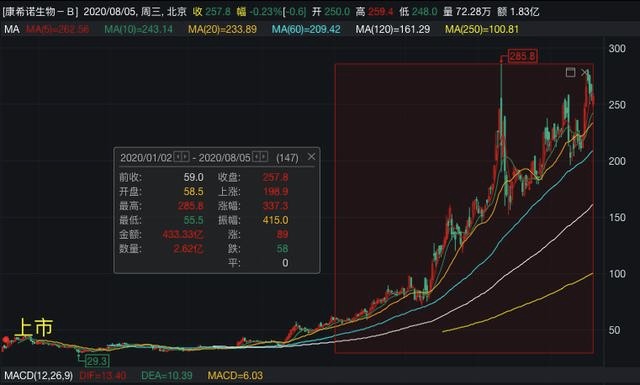The height and width of the screenshot is (385, 640).
Task: Click the 150 price axis label
Action: [x=617, y=218]
